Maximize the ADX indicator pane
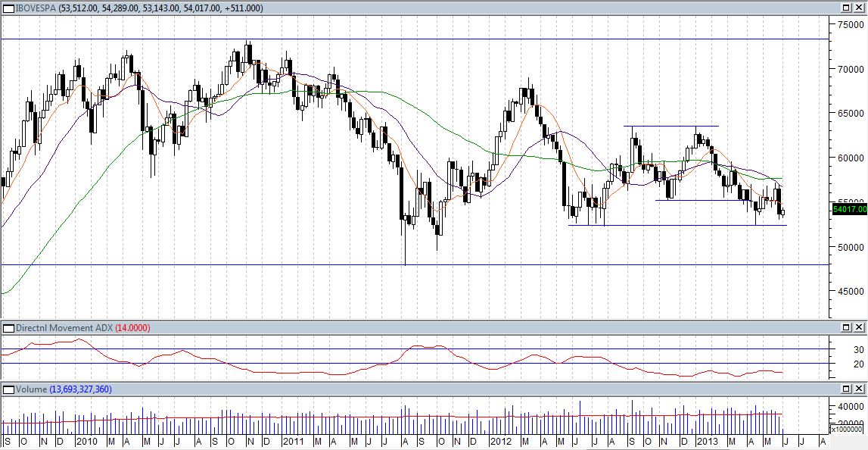Viewport: 868px width, 450px height. 847,328
